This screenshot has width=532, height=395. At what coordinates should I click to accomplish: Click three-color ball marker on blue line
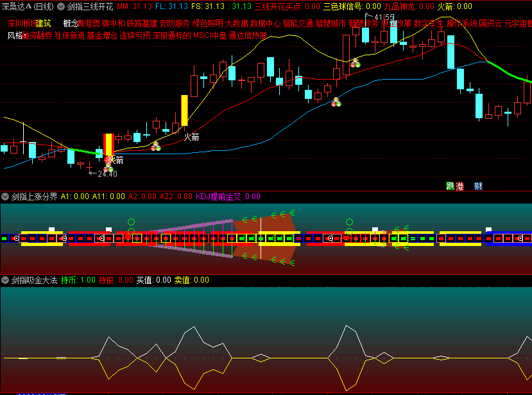(336, 102)
